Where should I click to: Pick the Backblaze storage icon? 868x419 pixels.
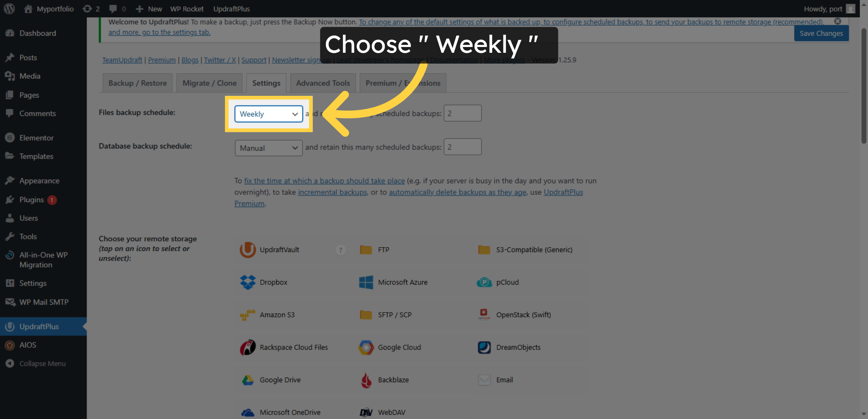click(366, 380)
